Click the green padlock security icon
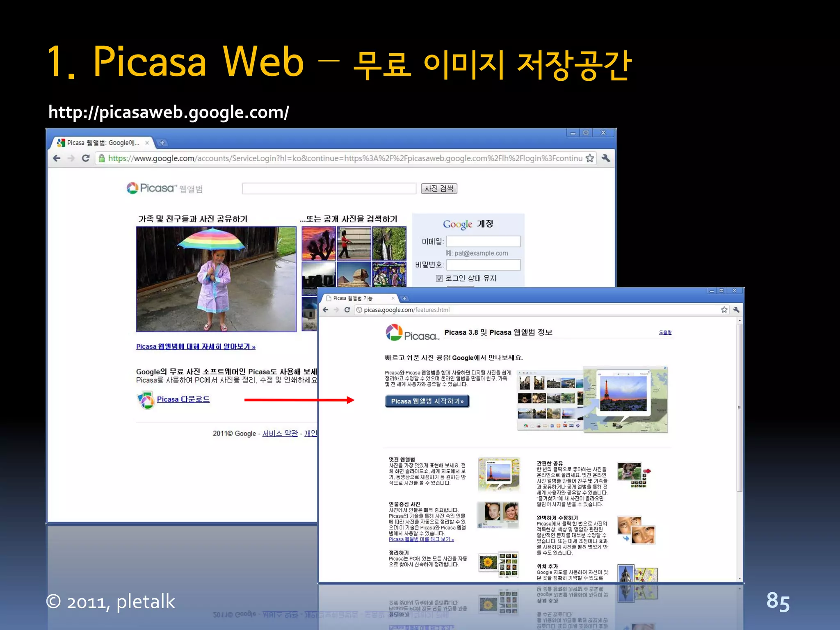The height and width of the screenshot is (630, 840). click(101, 158)
